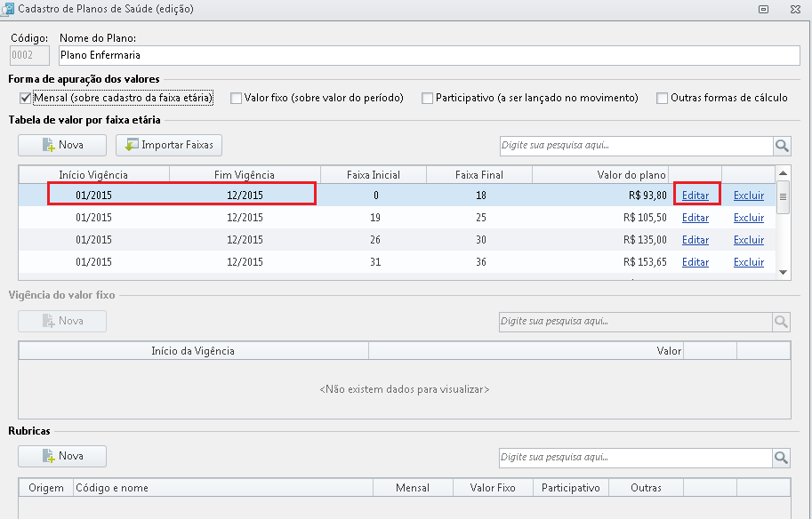Delete the row with value R$ 153,65
The image size is (812, 519).
749,262
